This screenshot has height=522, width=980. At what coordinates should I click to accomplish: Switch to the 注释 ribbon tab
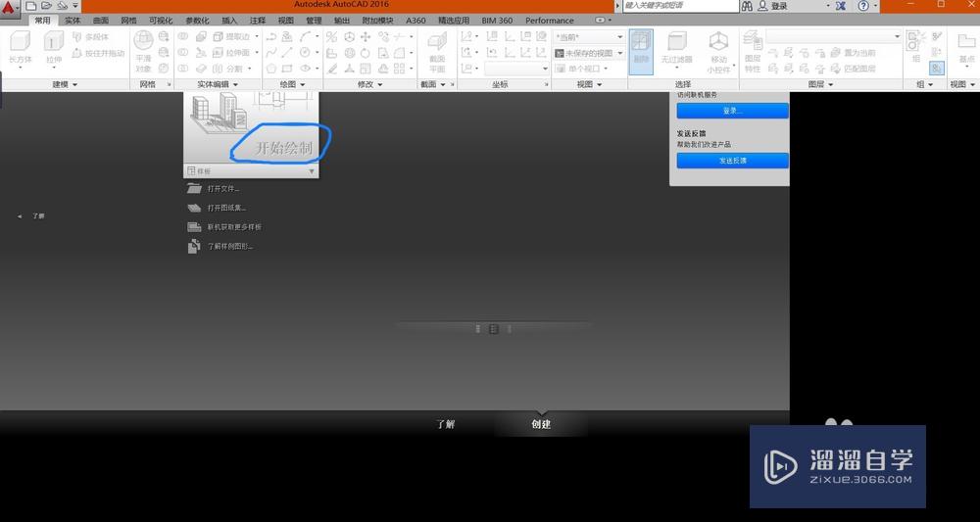click(258, 20)
